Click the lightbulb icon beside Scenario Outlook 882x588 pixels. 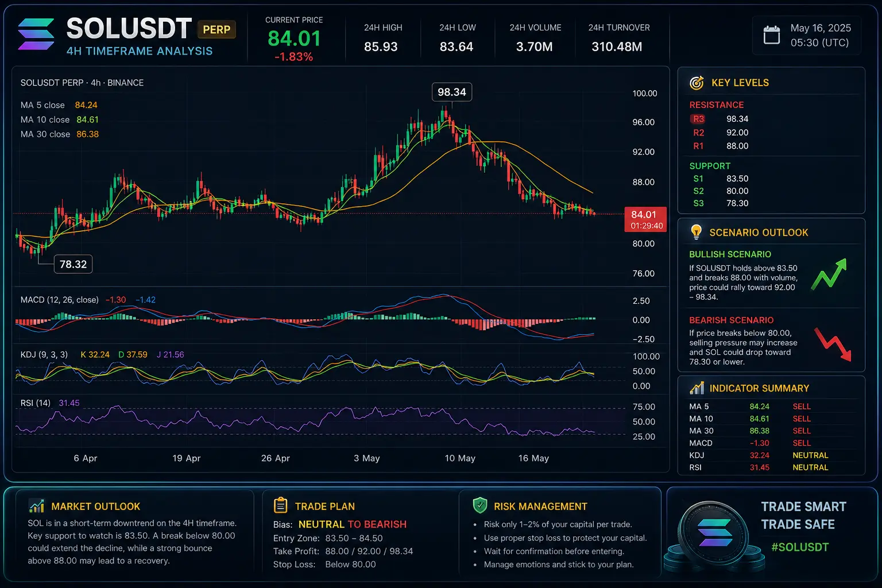pos(697,232)
